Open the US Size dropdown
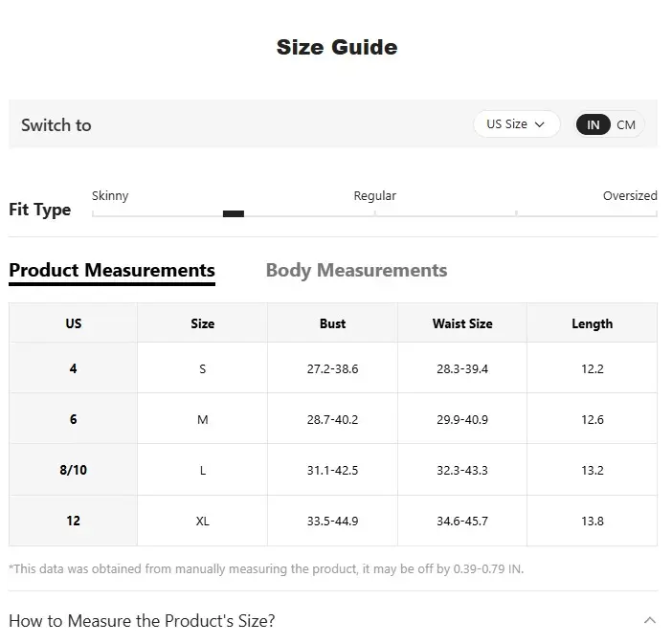This screenshot has height=644, width=672. click(x=515, y=124)
